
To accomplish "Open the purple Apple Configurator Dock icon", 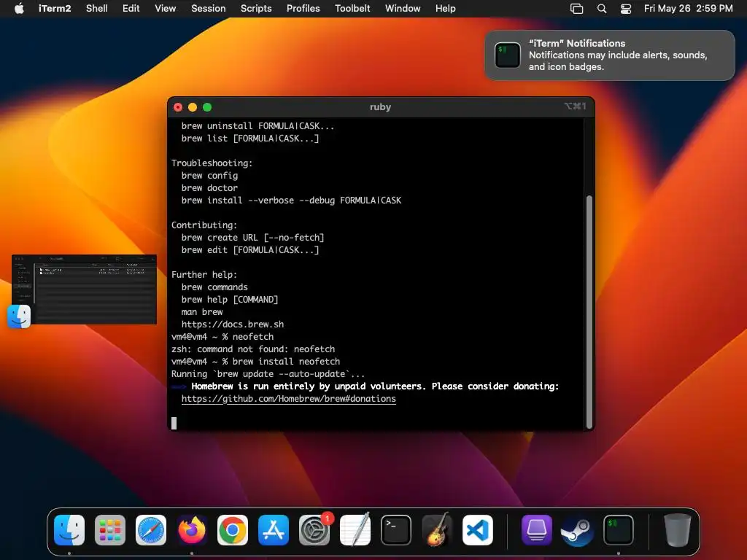I will (536, 530).
